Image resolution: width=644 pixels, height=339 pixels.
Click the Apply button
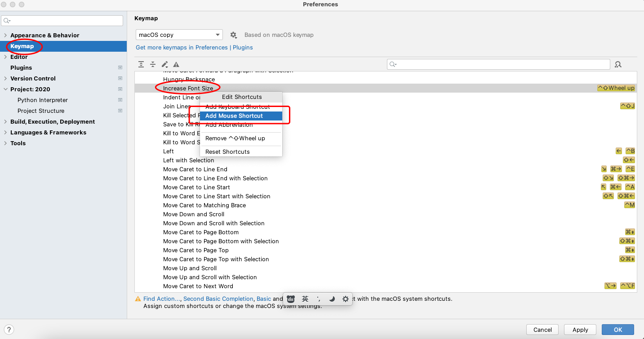[x=580, y=330]
